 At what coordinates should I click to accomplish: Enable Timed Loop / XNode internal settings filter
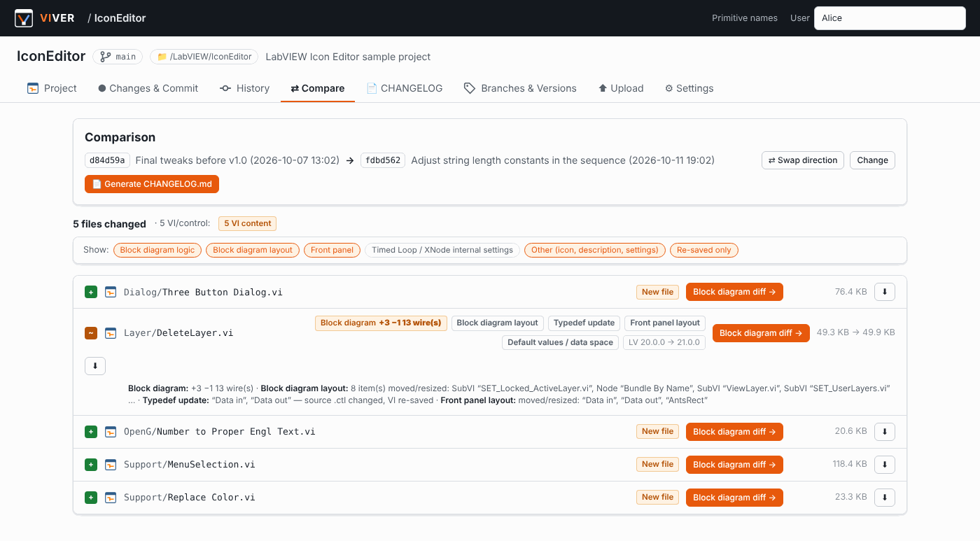(x=442, y=250)
